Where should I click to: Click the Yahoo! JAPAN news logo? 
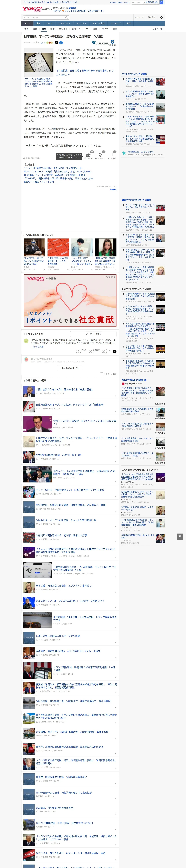coord(37,9)
